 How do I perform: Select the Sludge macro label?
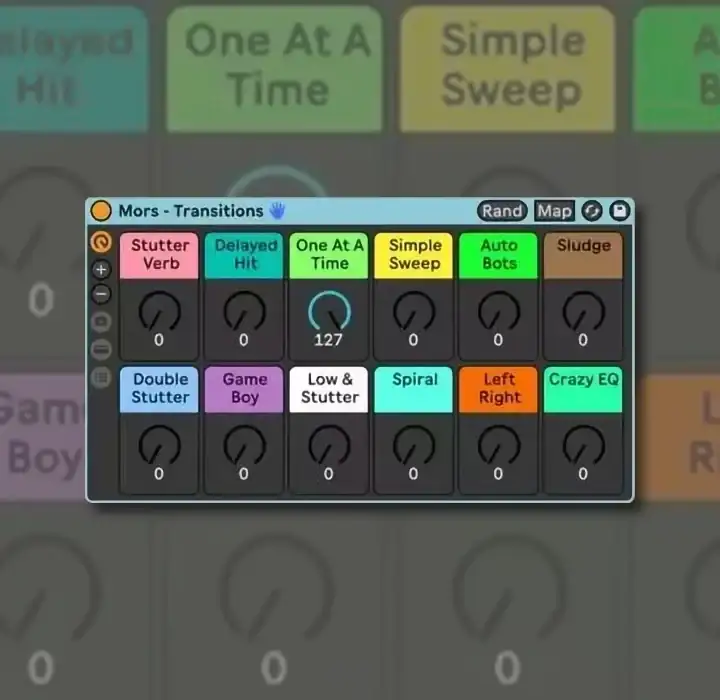click(x=583, y=255)
